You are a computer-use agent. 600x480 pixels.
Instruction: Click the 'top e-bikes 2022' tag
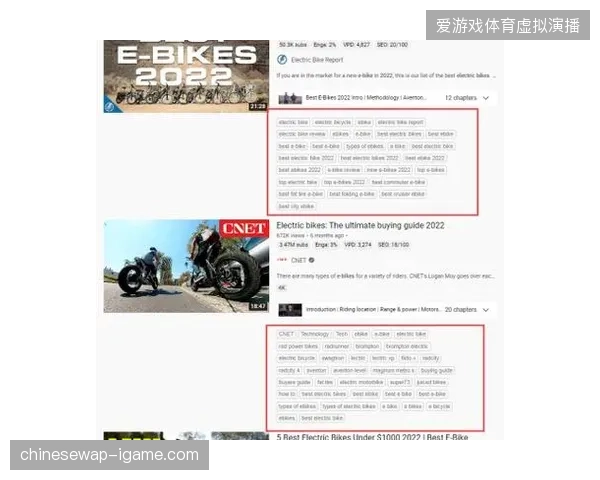344,182
